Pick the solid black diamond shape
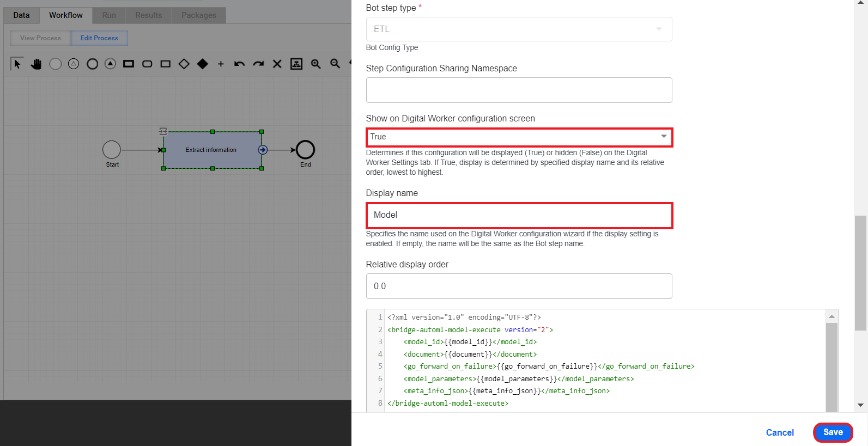This screenshot has width=868, height=446. click(x=203, y=64)
